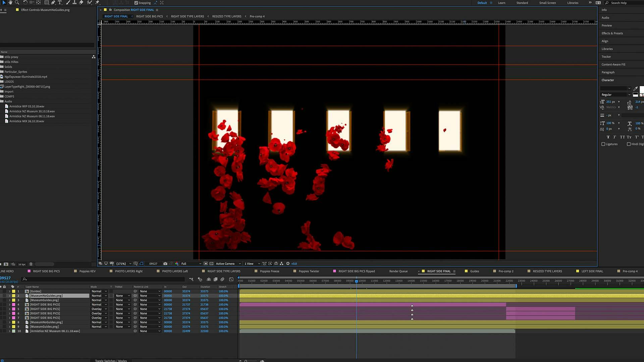Select the Rotation tool
The width and height of the screenshot is (644, 362).
pos(25,3)
